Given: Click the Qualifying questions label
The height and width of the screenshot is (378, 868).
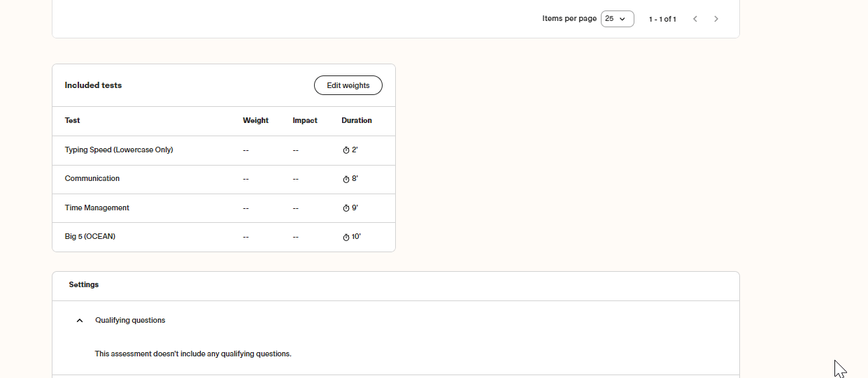Looking at the screenshot, I should coord(130,321).
